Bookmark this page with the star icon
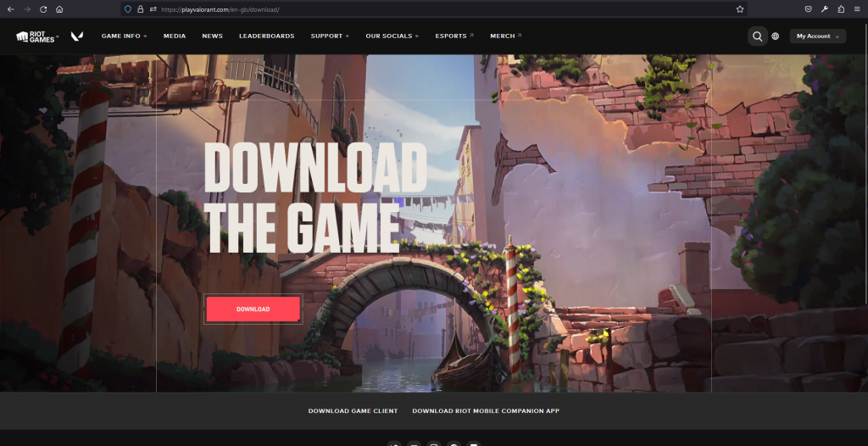868x446 pixels. (x=739, y=9)
